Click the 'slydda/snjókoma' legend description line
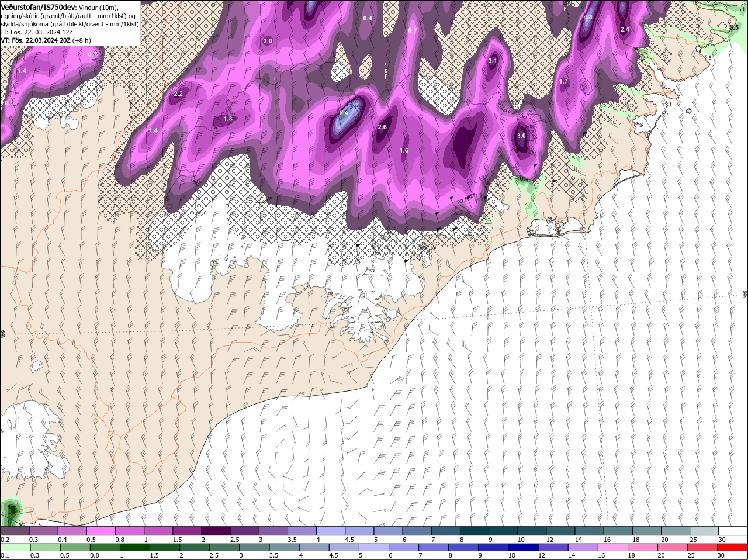 tap(70, 24)
